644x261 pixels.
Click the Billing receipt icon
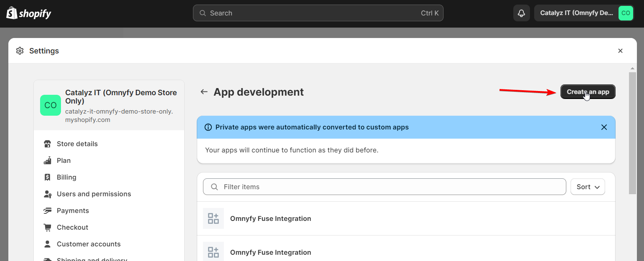click(48, 177)
